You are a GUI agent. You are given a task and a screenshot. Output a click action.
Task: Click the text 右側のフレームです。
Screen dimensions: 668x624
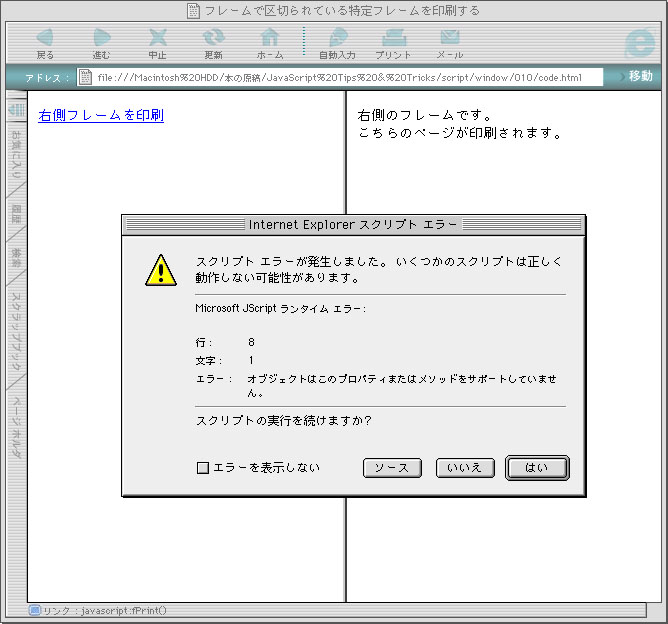pos(425,115)
